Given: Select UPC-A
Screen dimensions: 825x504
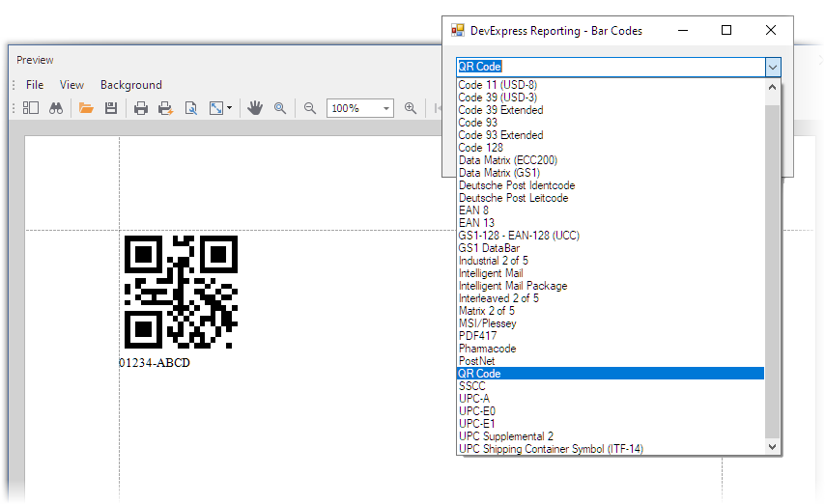Looking at the screenshot, I should pos(611,399).
